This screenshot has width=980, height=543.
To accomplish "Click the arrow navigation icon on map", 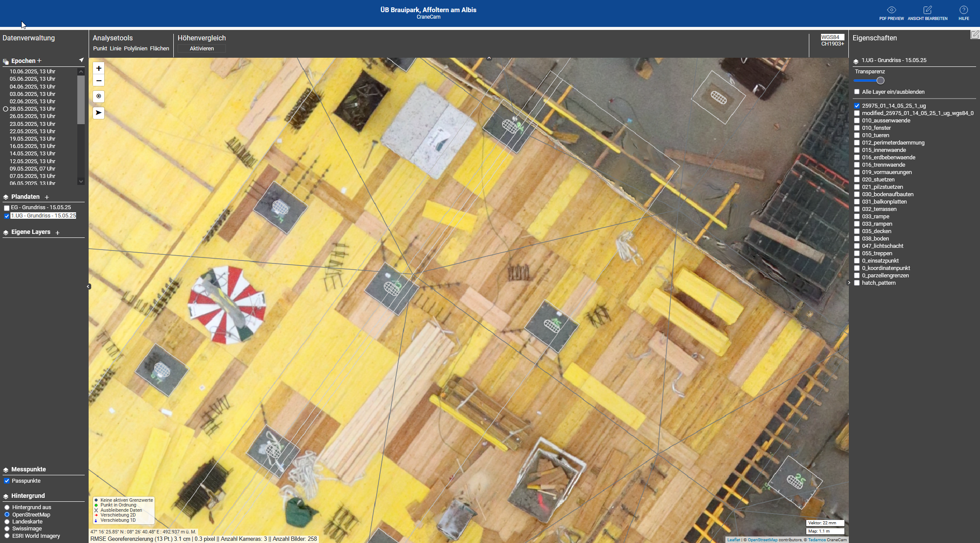I will [99, 113].
